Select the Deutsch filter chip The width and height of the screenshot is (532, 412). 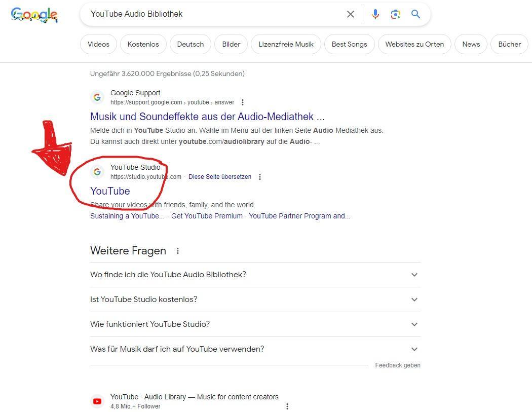tap(191, 44)
